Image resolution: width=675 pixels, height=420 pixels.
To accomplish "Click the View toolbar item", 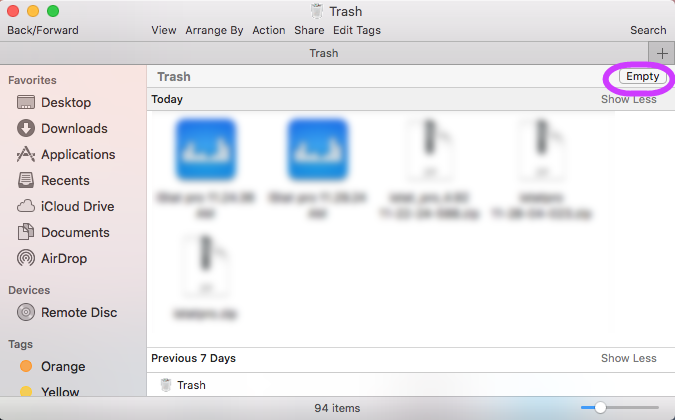I will point(164,30).
